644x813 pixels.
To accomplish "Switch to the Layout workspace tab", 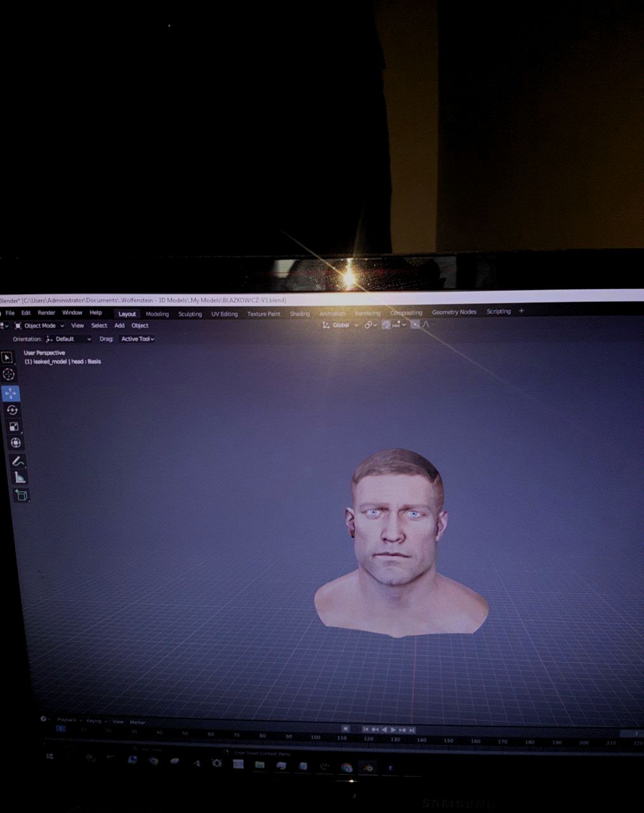I will (x=127, y=314).
